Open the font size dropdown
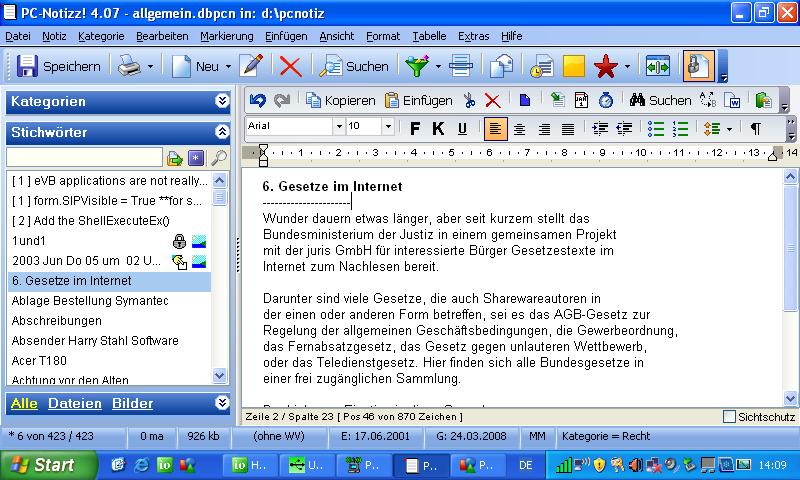This screenshot has width=800, height=480. (x=387, y=127)
